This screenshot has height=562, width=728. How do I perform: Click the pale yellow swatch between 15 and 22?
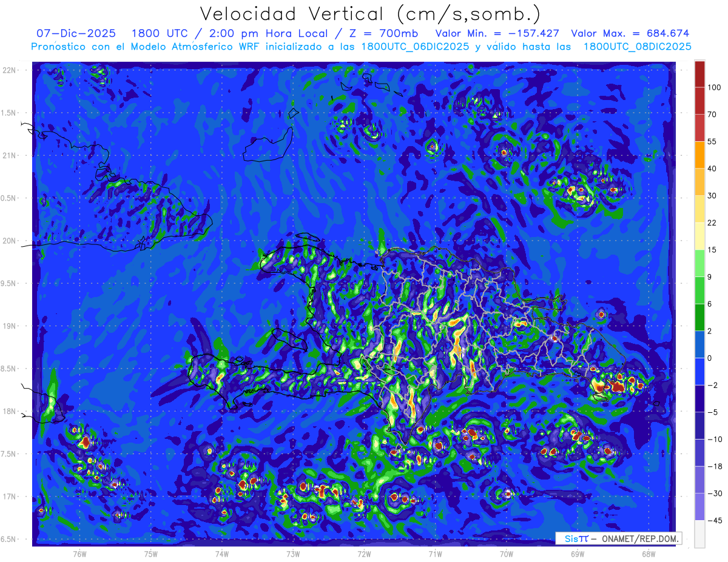pyautogui.click(x=699, y=236)
